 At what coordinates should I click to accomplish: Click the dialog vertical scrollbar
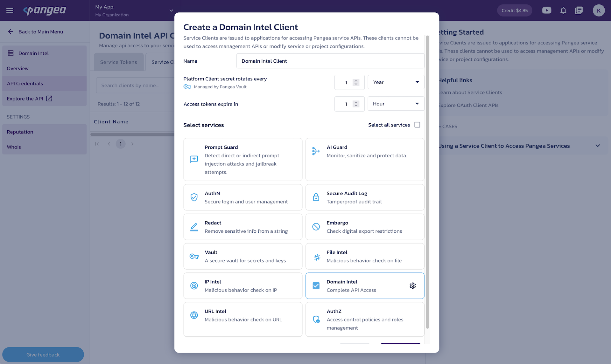click(427, 182)
